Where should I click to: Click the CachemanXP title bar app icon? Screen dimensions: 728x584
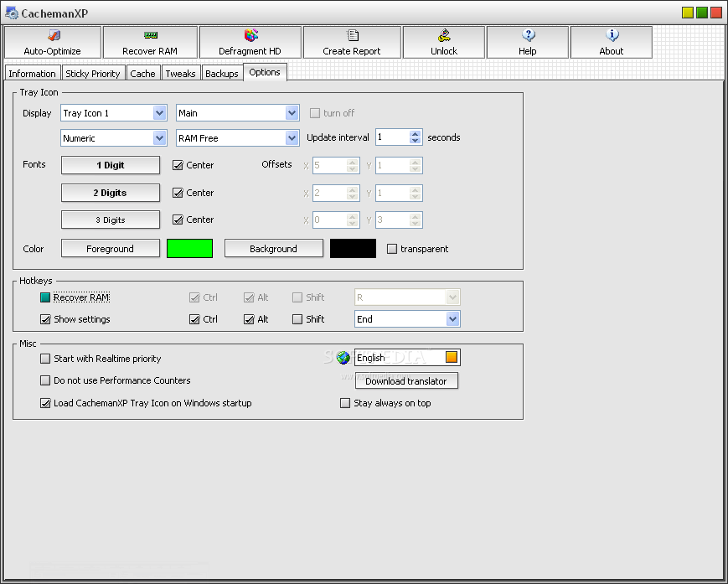pyautogui.click(x=12, y=13)
